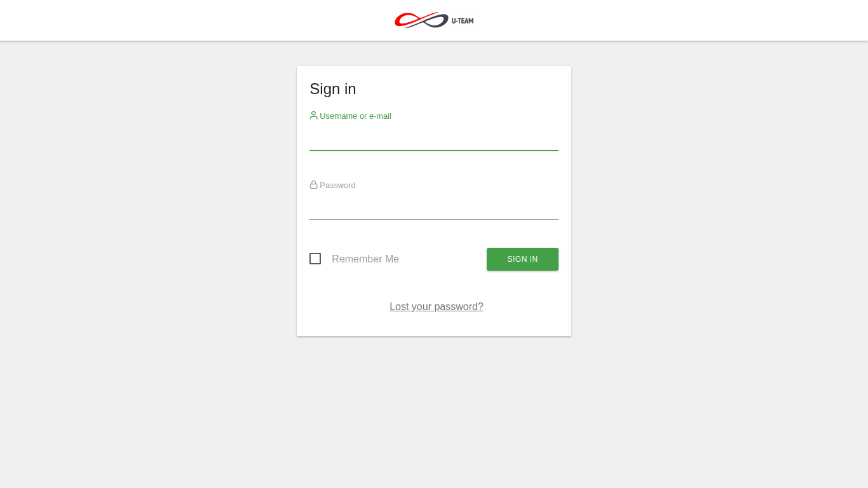The height and width of the screenshot is (488, 868).
Task: Click the dark loop of the logo
Action: (437, 22)
